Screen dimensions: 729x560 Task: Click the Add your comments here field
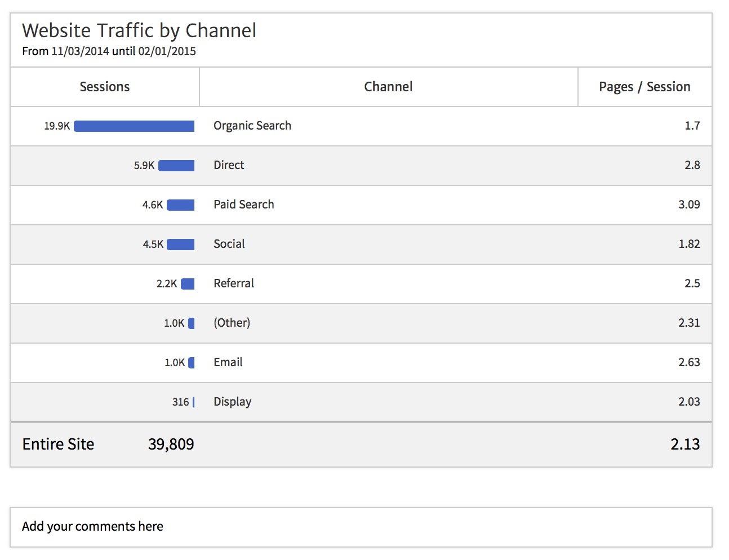click(x=92, y=526)
